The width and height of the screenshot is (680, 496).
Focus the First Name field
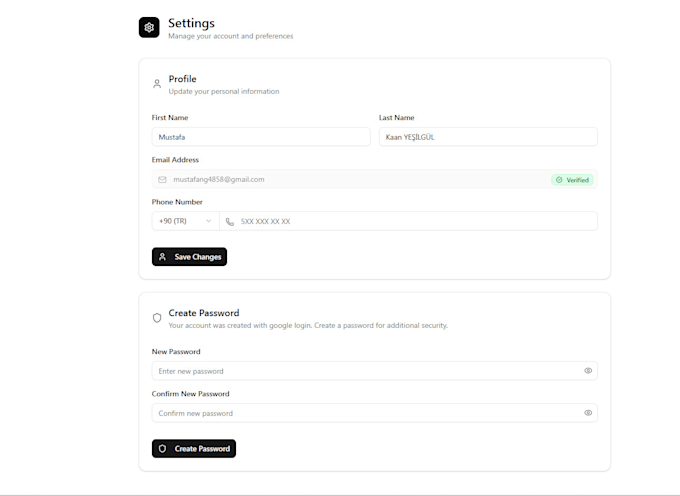(x=260, y=137)
